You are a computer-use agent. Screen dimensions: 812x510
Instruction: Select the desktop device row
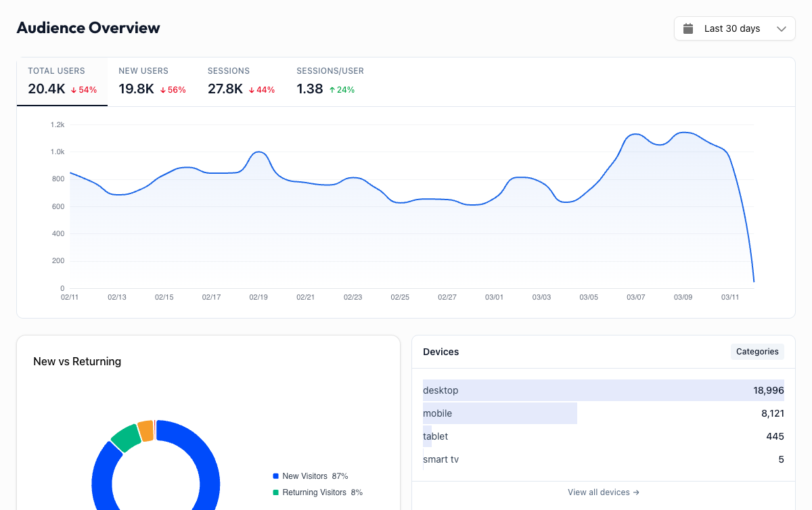click(x=603, y=390)
